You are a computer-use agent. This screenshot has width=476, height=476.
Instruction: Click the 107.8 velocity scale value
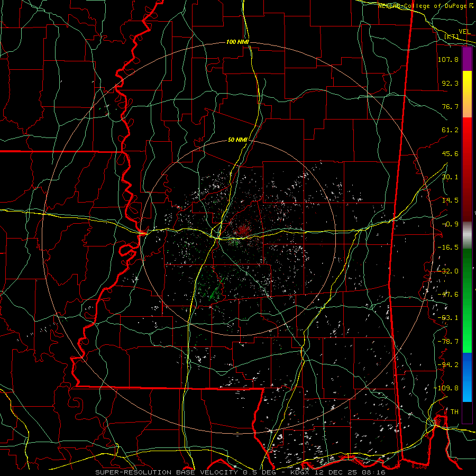[x=448, y=59]
